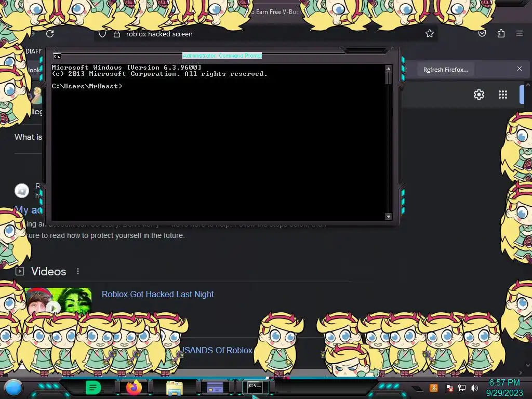The height and width of the screenshot is (399, 532).
Task: Click the 2013 Microsoft Corporation copyright line
Action: click(159, 74)
